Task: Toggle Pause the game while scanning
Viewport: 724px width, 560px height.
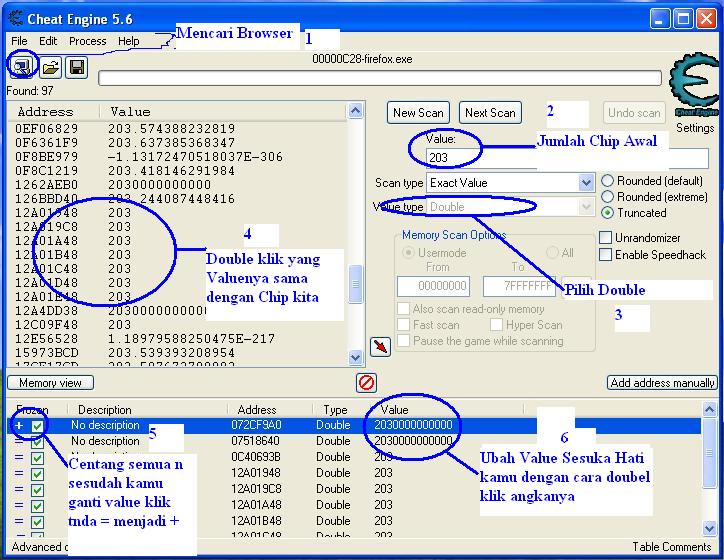Action: (404, 341)
